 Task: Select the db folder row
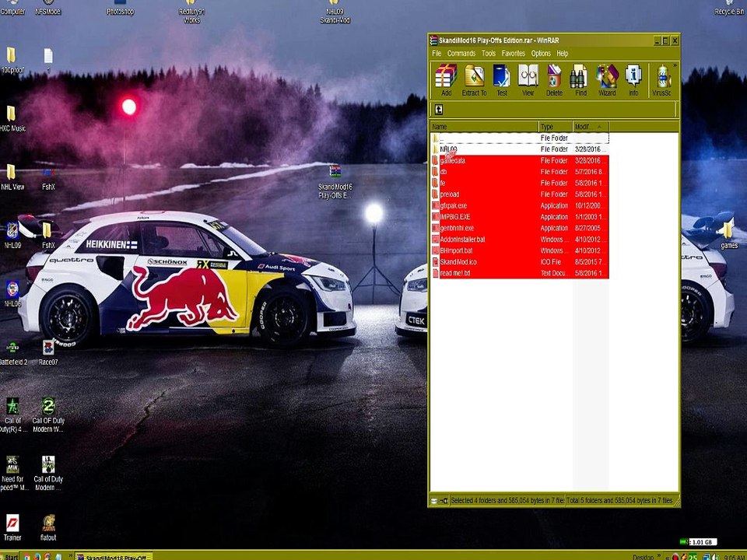pyautogui.click(x=520, y=172)
